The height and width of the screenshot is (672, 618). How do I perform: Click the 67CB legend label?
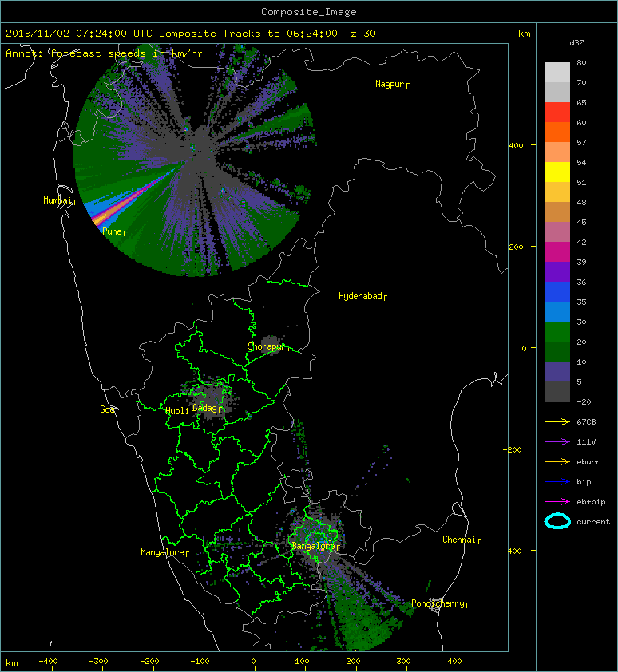586,422
